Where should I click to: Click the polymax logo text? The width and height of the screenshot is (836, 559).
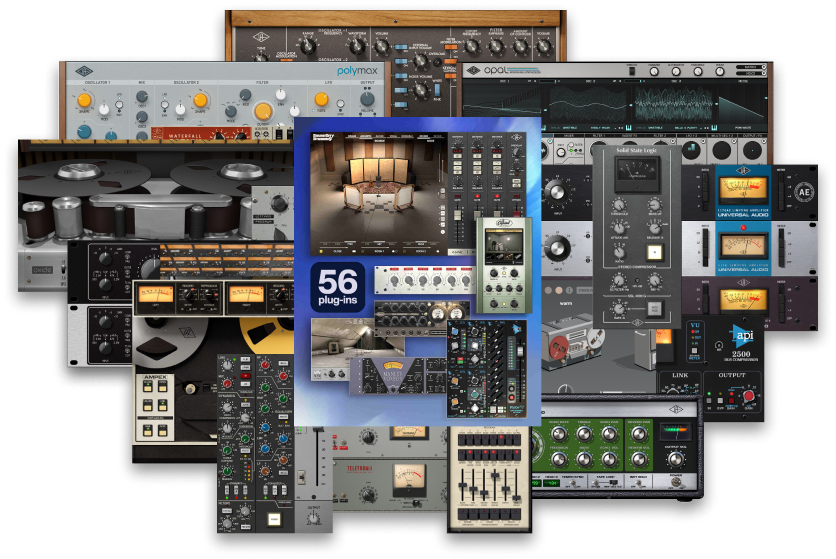(357, 71)
